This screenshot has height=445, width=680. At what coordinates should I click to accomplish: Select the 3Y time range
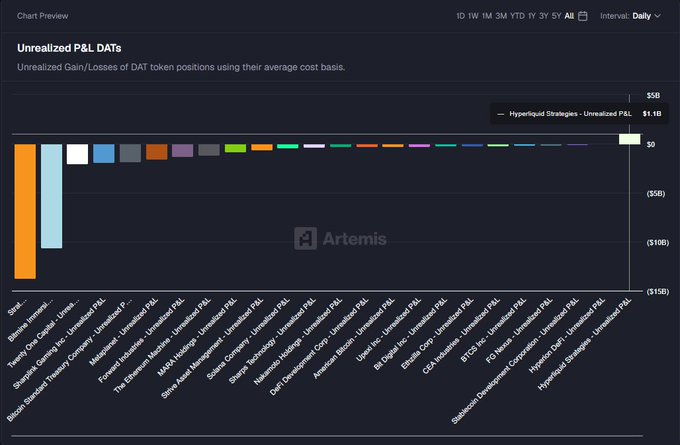click(543, 16)
